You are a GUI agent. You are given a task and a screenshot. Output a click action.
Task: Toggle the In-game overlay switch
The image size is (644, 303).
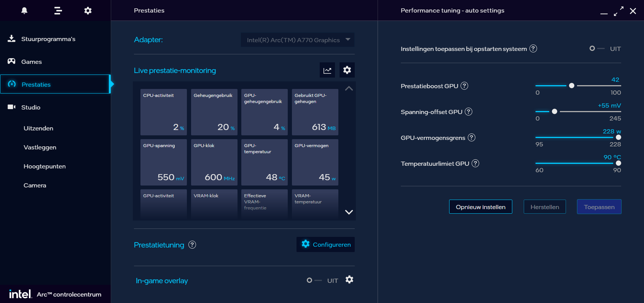click(314, 280)
